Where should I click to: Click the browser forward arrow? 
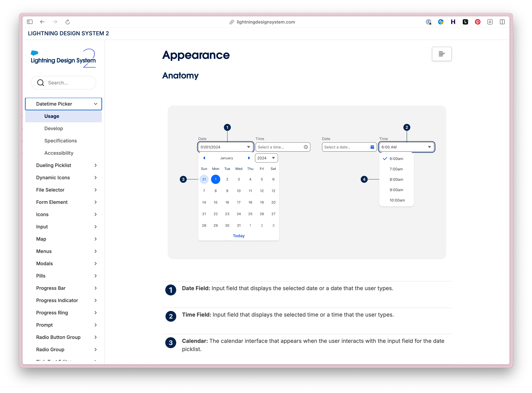click(55, 22)
